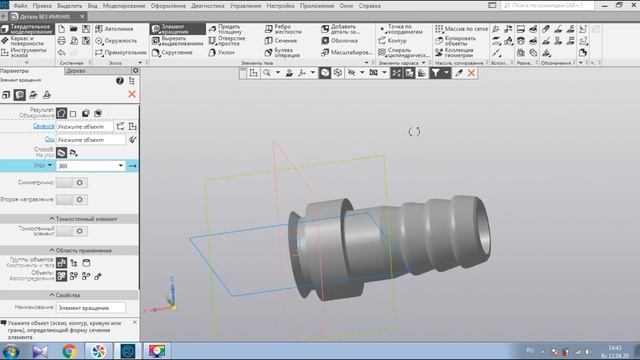Click Массив по сетке tool
The image size is (640, 360).
(x=461, y=29)
